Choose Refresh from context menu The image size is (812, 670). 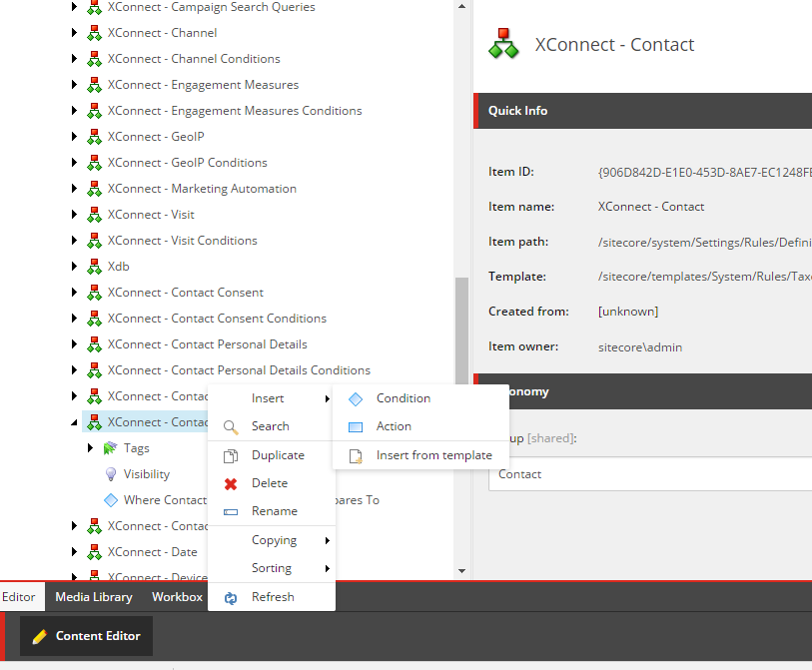pyautogui.click(x=272, y=597)
